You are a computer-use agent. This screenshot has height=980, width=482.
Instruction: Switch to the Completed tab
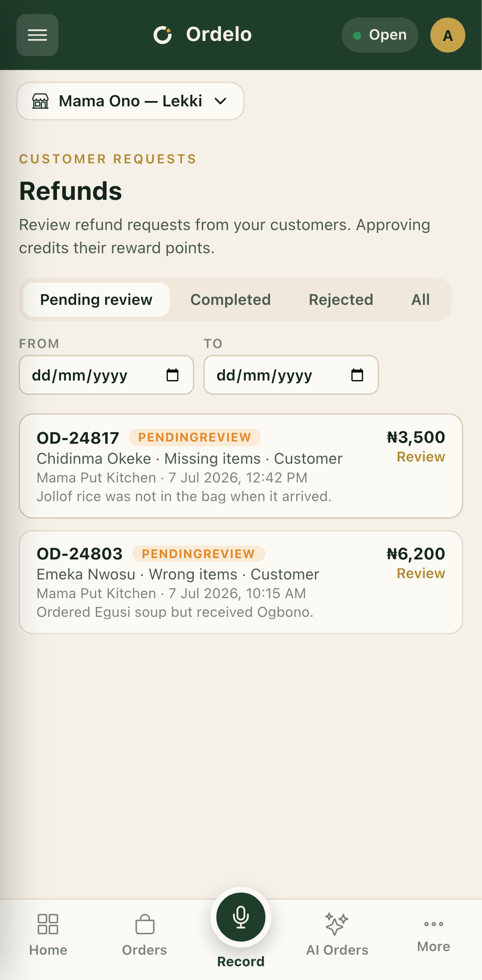click(x=230, y=300)
